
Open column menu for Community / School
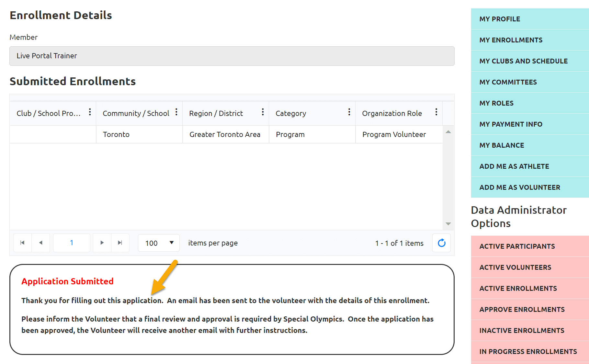pyautogui.click(x=176, y=112)
